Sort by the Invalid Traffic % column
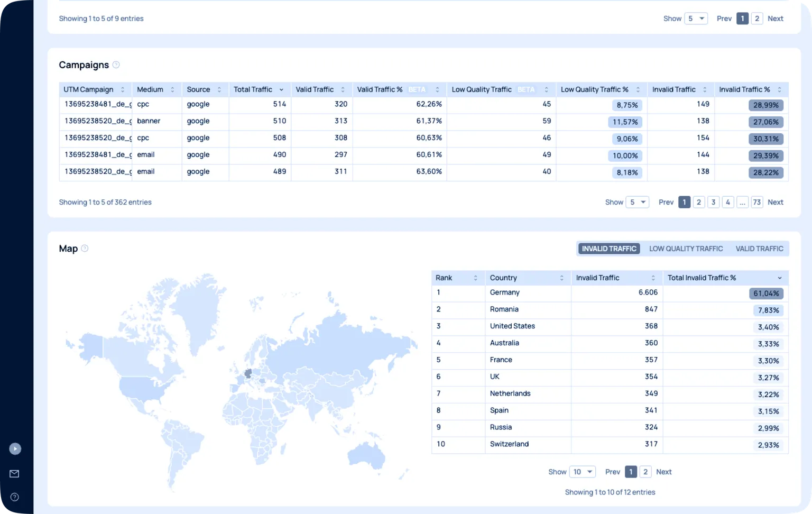This screenshot has height=514, width=812. [779, 90]
